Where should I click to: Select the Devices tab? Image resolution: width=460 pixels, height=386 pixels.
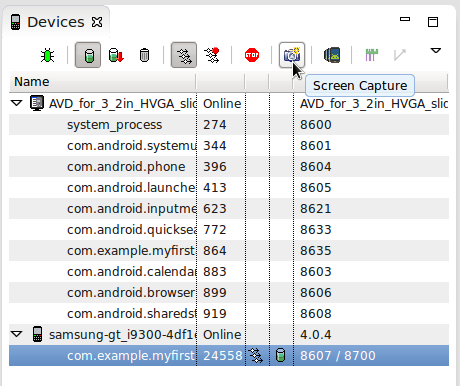click(x=56, y=22)
